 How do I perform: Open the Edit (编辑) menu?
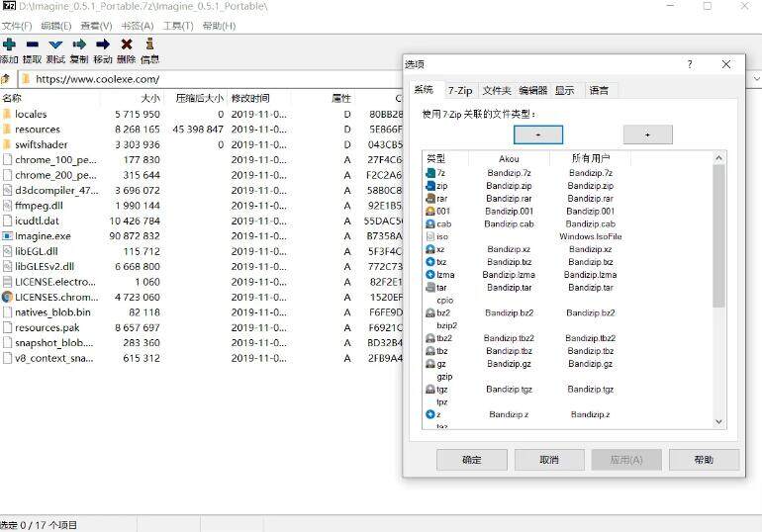(55, 26)
